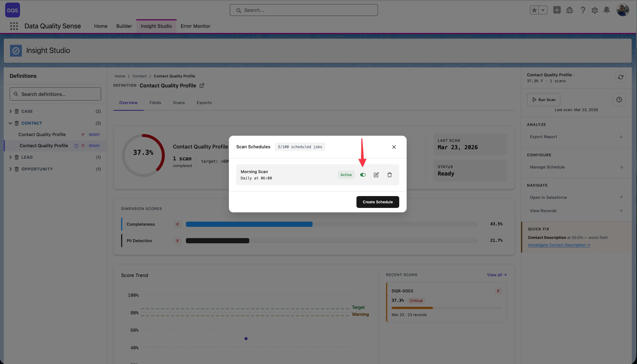Screen dimensions: 637x364
Task: Click the settings gear icon in the top bar
Action: tap(595, 10)
